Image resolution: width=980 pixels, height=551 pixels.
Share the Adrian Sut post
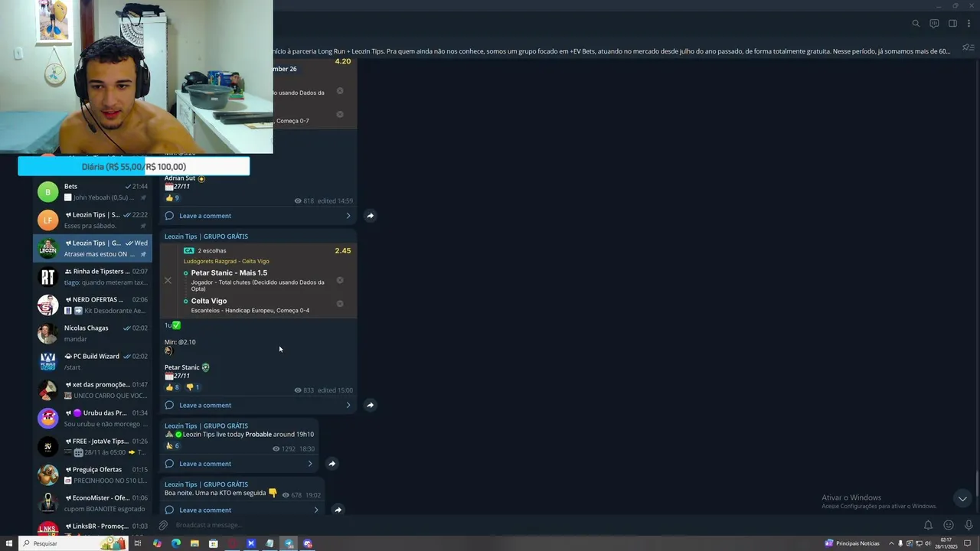coord(370,216)
